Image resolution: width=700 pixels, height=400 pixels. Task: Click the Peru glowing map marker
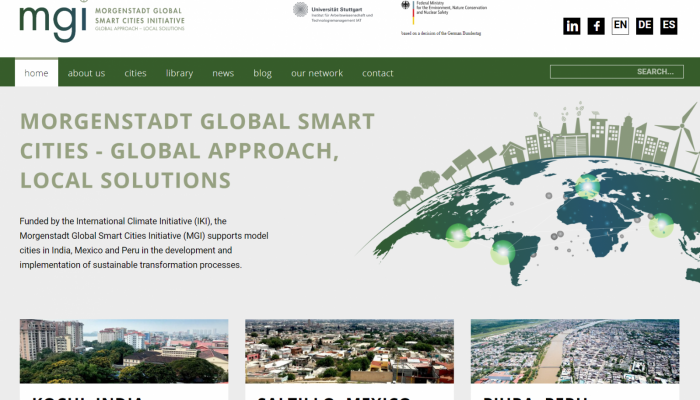pos(503,252)
